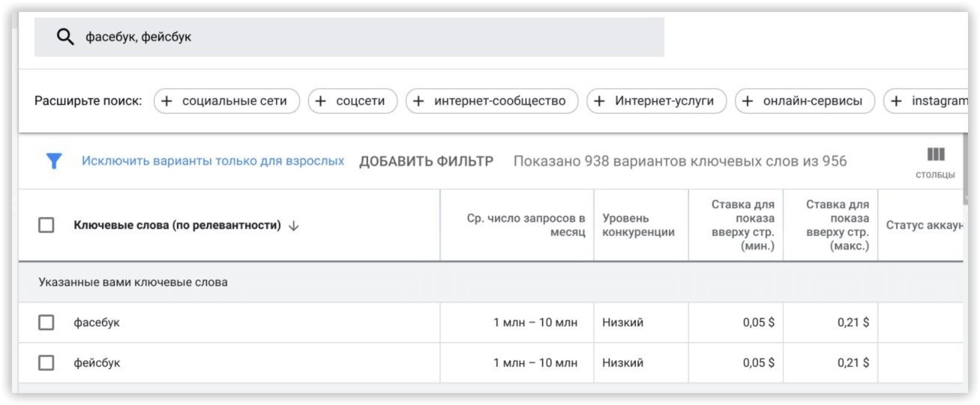Check the 'фейсбук' keyword row checkbox
980x405 pixels.
[46, 362]
